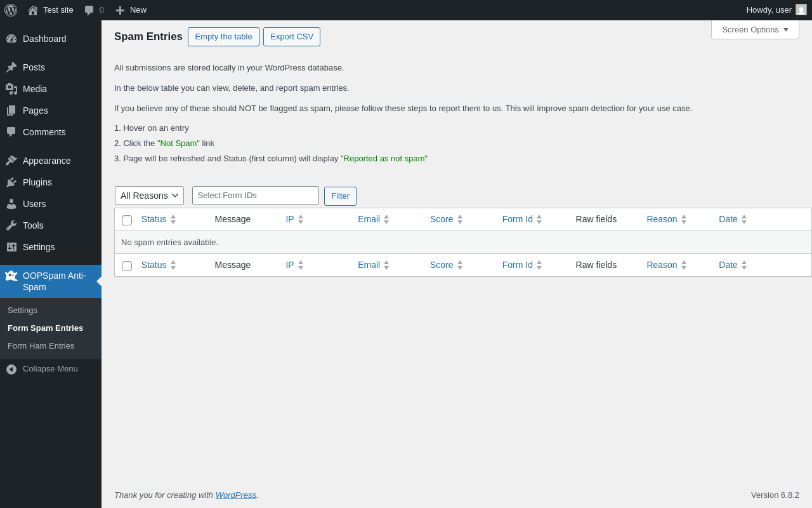Click the user avatar icon

[x=801, y=10]
